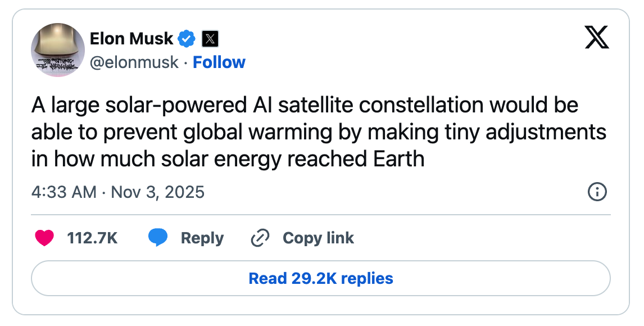Screen dimensions: 644x326
Task: Click the tweet line mentioning AI satellite constellation
Action: [x=305, y=105]
